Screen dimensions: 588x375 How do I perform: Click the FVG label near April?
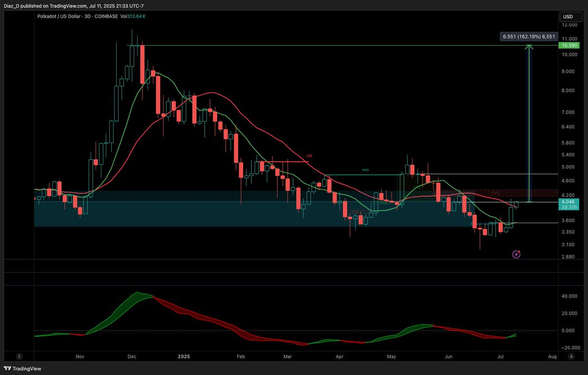pos(355,212)
